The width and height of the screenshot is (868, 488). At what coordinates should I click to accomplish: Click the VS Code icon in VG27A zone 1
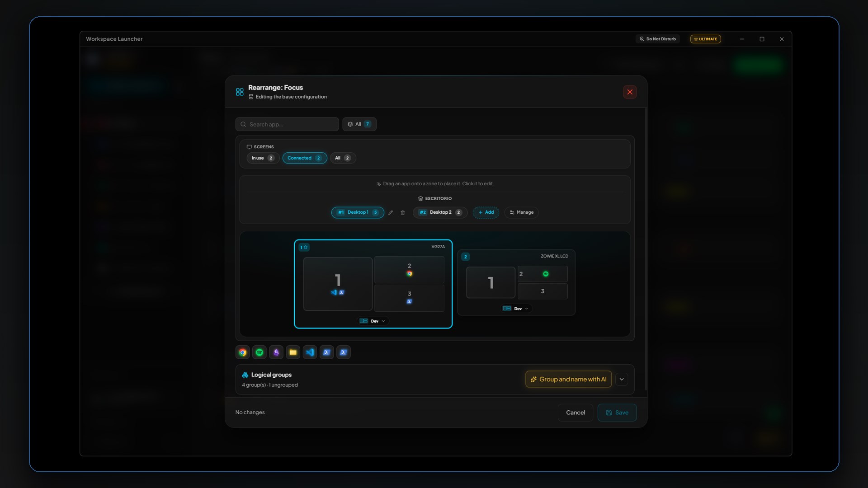[x=334, y=292]
